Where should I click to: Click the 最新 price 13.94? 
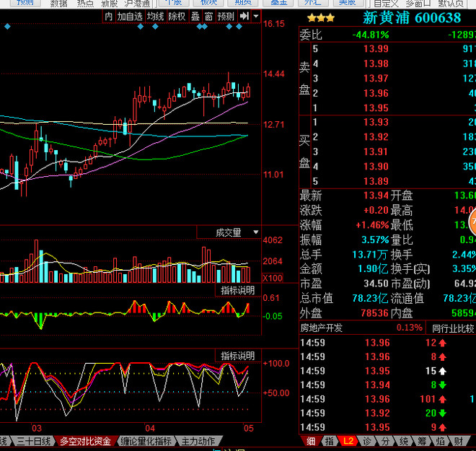[x=376, y=196]
